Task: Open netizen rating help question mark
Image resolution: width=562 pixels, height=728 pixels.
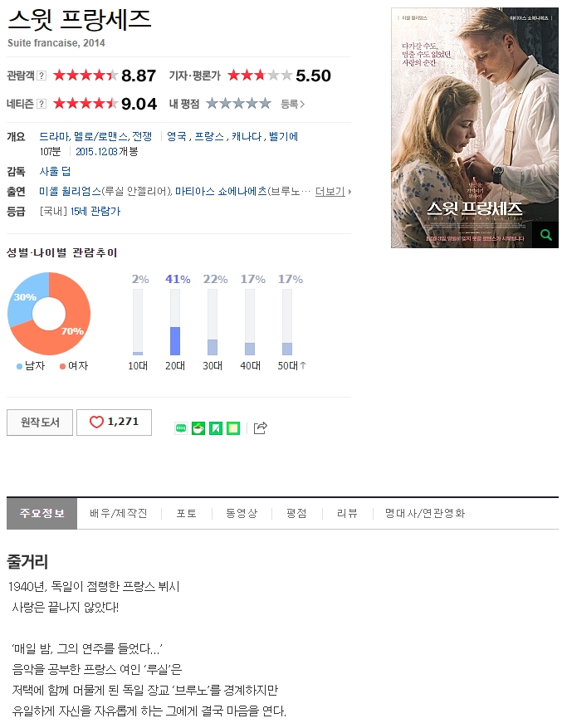Action: click(x=42, y=104)
